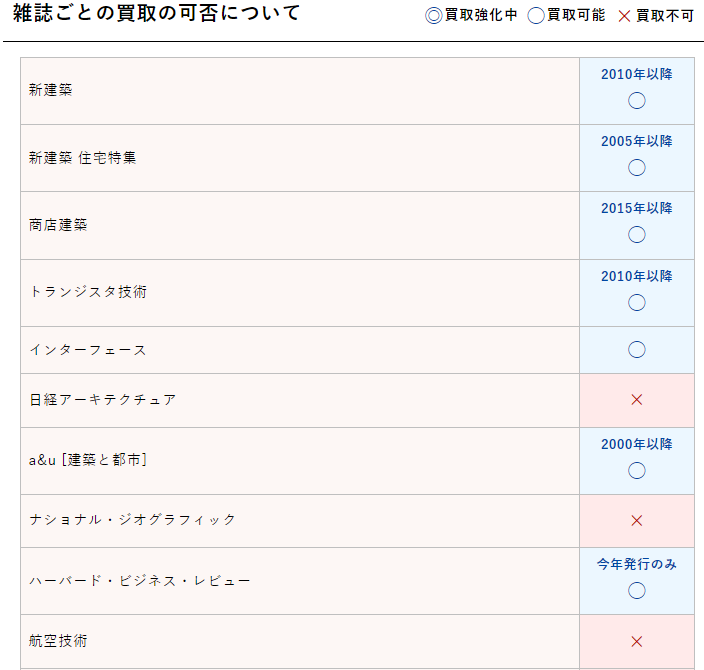Click circle icon in トランジスタ技術 row
Screen dimensions: 704x670
[x=636, y=302]
